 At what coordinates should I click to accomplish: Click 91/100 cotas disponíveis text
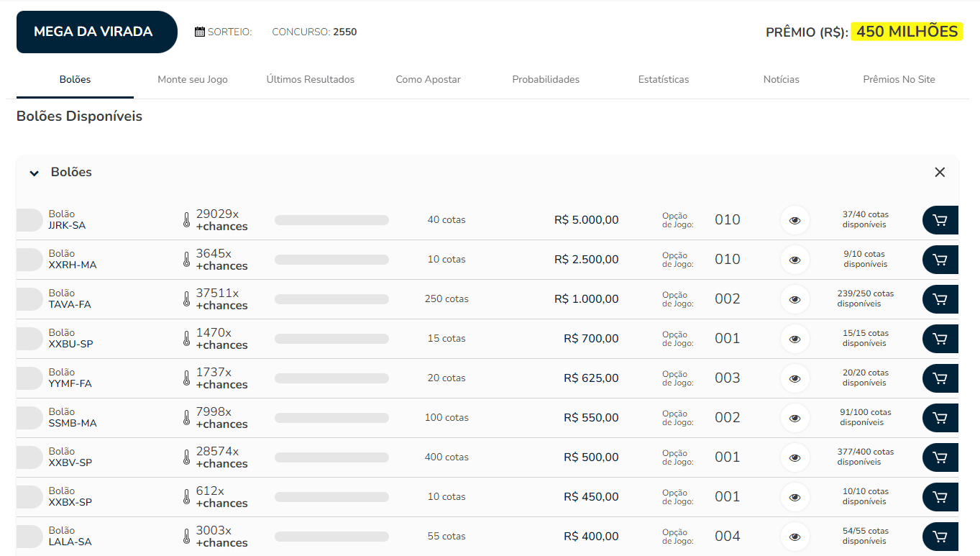point(865,418)
